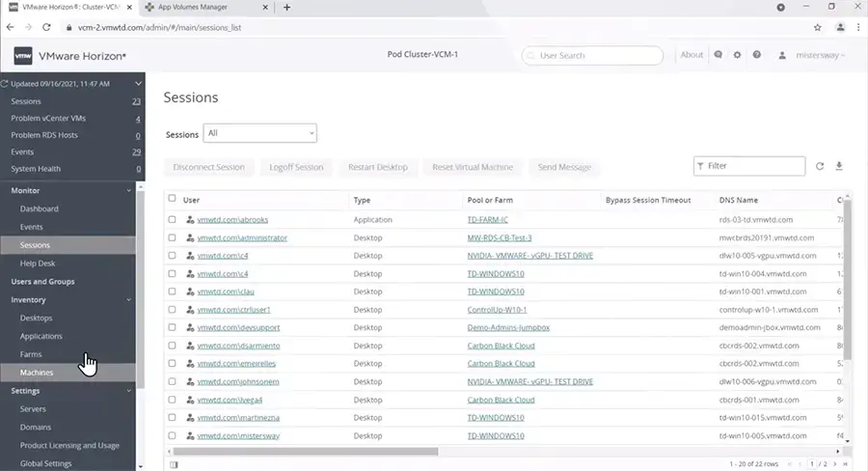Screen dimensions: 868x471
Task: Collapse the Inventory section
Action: 129,300
